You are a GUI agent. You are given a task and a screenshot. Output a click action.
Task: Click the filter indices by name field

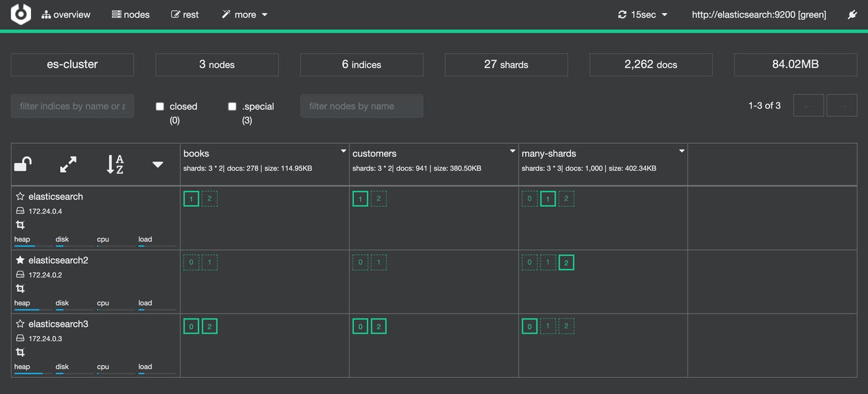click(73, 106)
